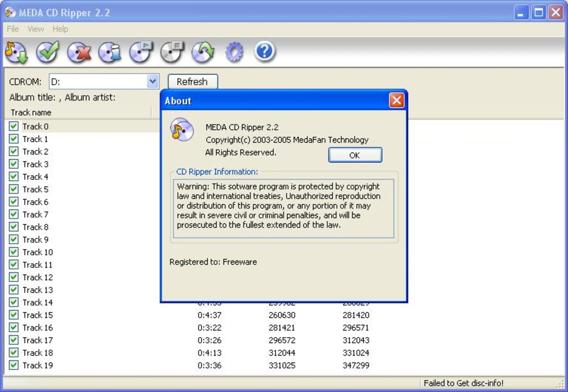Select the Track 12 row label
The width and height of the screenshot is (568, 392).
click(x=38, y=277)
